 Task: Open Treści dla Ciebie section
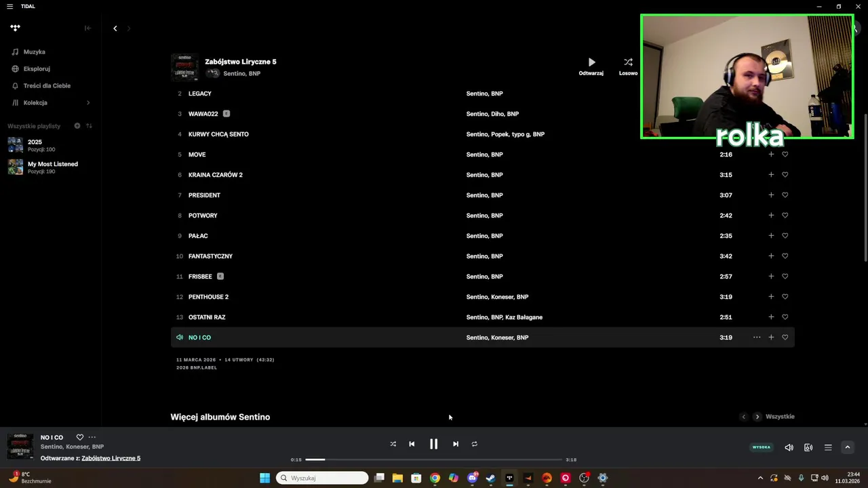point(47,85)
